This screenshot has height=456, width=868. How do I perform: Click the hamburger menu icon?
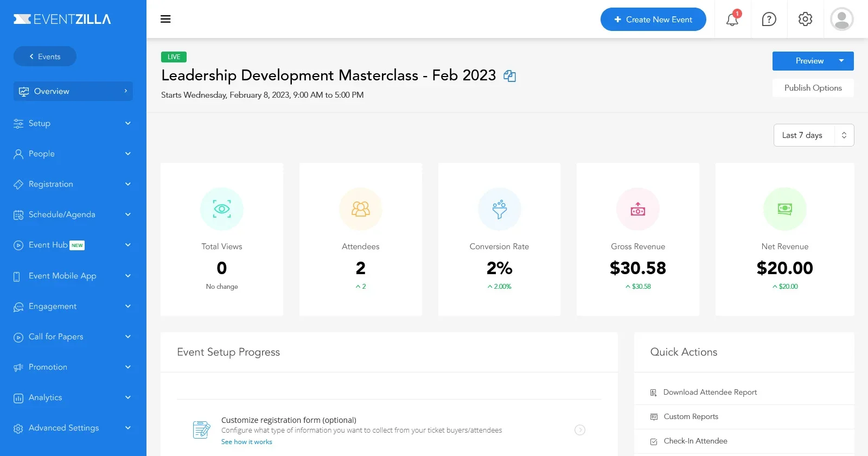coord(165,19)
